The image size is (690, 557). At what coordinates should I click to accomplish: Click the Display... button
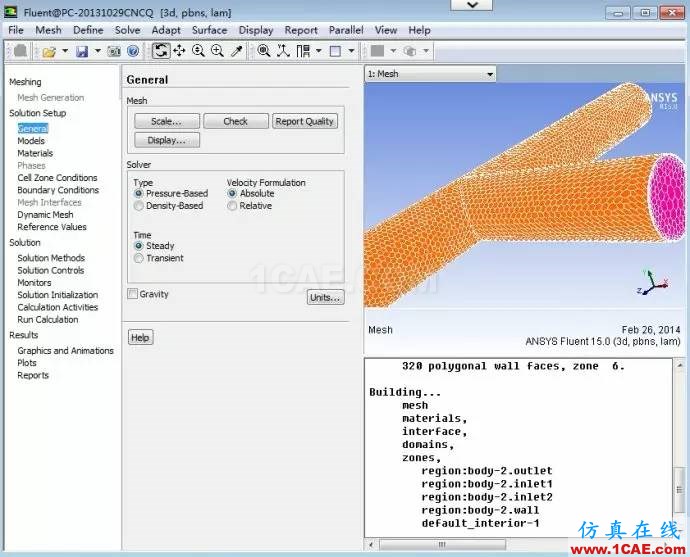167,140
